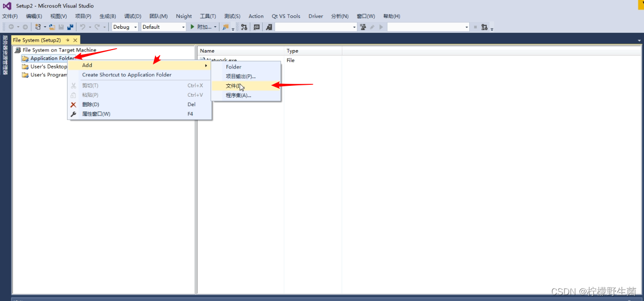Click toolbar icon left of empty search combo
The height and width of the screenshot is (301, 644).
tap(269, 27)
